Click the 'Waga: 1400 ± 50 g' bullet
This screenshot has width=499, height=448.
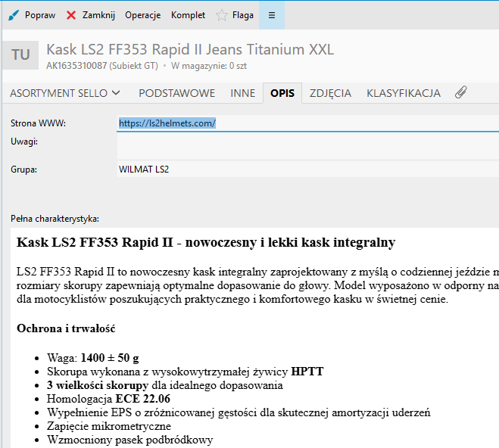pyautogui.click(x=93, y=358)
